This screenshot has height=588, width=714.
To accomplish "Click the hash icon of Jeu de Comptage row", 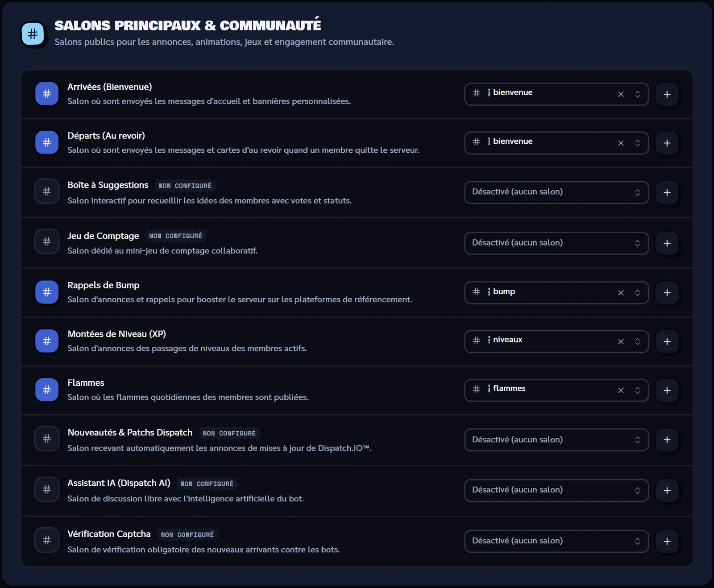I will (47, 242).
